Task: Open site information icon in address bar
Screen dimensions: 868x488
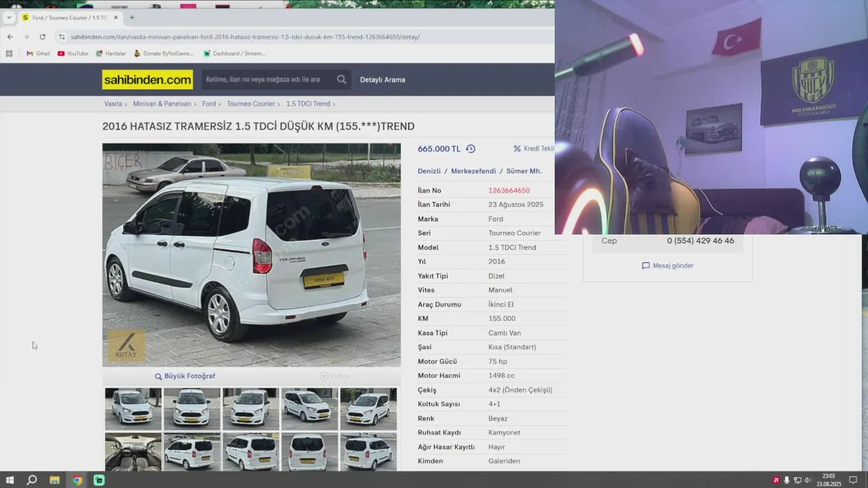Action: pos(62,37)
